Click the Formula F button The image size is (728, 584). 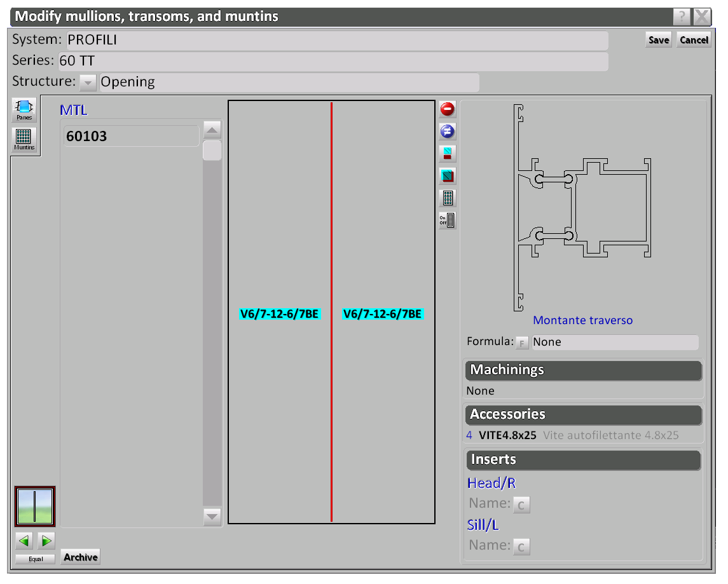(522, 343)
